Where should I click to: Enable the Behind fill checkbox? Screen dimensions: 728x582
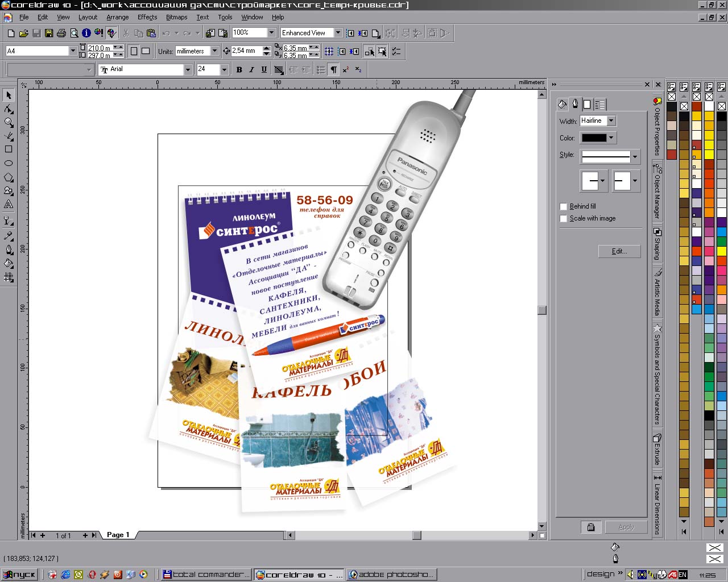click(x=564, y=206)
